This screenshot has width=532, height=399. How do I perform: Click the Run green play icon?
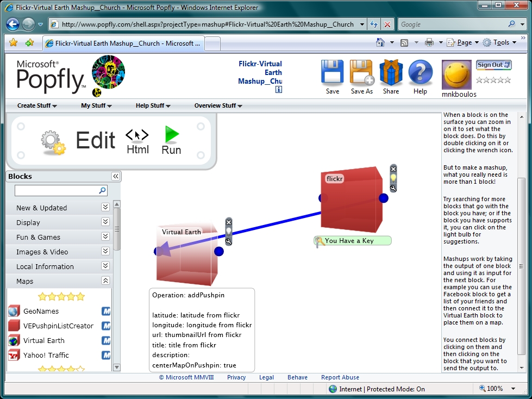pyautogui.click(x=171, y=134)
